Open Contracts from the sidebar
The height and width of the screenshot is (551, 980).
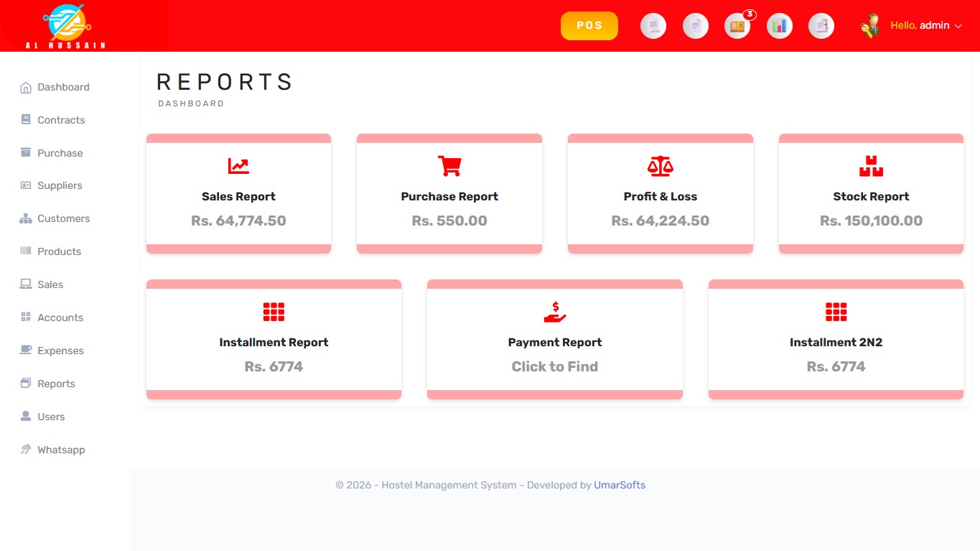coord(61,120)
